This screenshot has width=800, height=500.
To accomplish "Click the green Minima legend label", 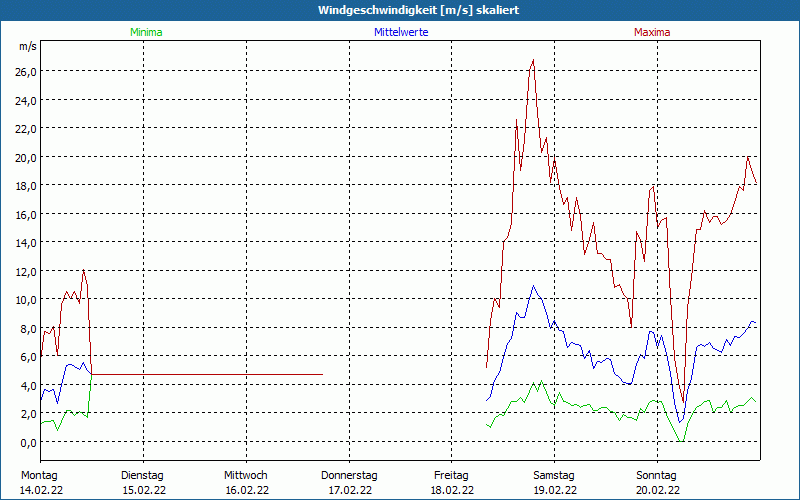I will [x=145, y=32].
